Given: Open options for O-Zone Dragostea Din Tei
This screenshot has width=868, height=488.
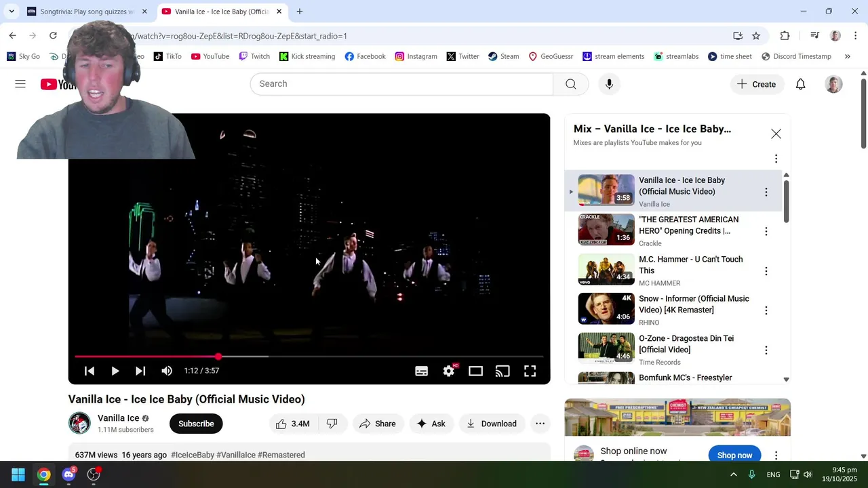Looking at the screenshot, I should (766, 350).
